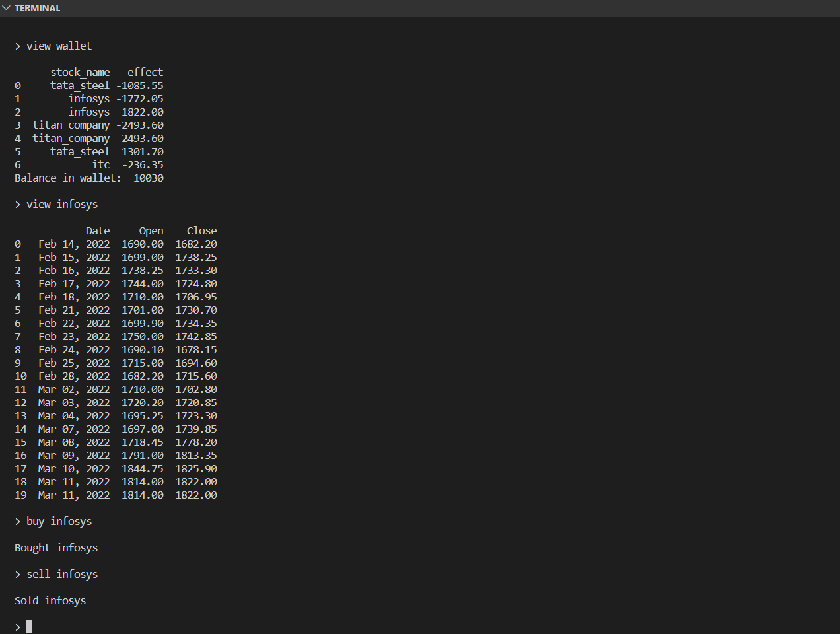Click the 1301.70 tata_steel effect
This screenshot has width=840, height=634.
click(143, 151)
